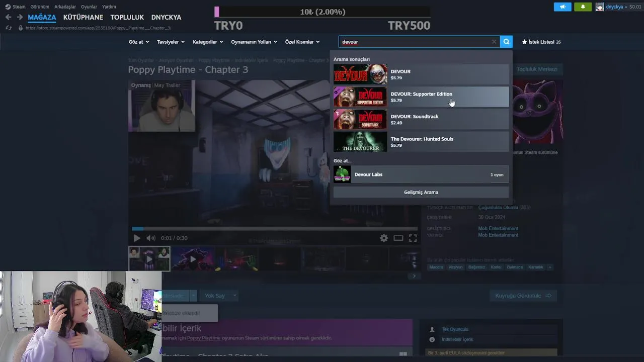Switch to MAĞAZA tab

tap(42, 17)
